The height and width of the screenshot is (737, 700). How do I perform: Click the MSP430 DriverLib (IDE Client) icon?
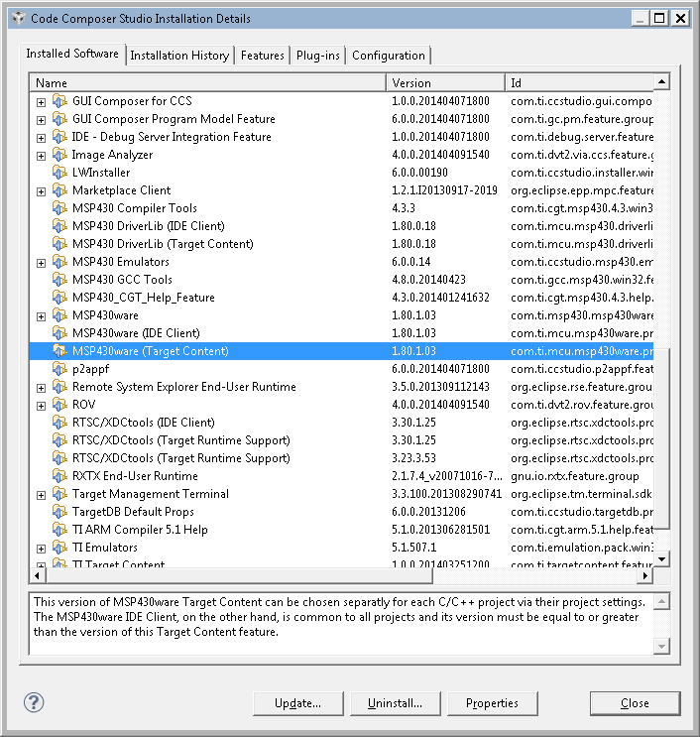tap(59, 226)
